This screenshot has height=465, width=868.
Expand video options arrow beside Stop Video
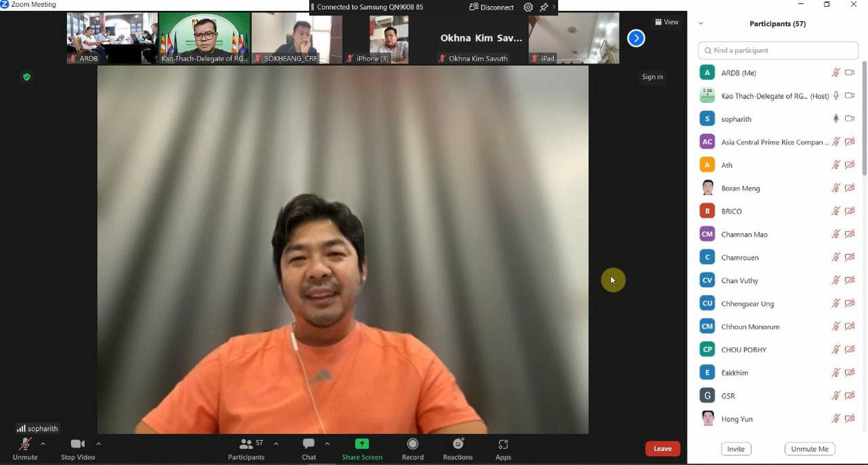98,444
